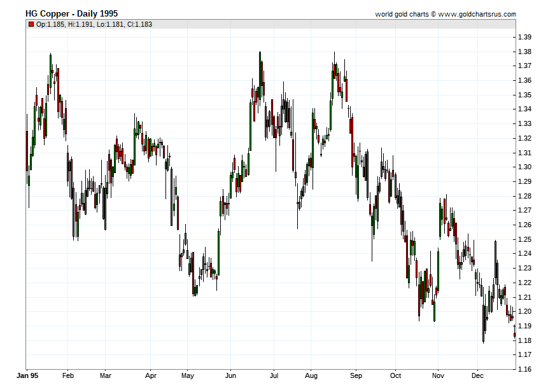Click the 1.34 price axis label

coord(525,109)
